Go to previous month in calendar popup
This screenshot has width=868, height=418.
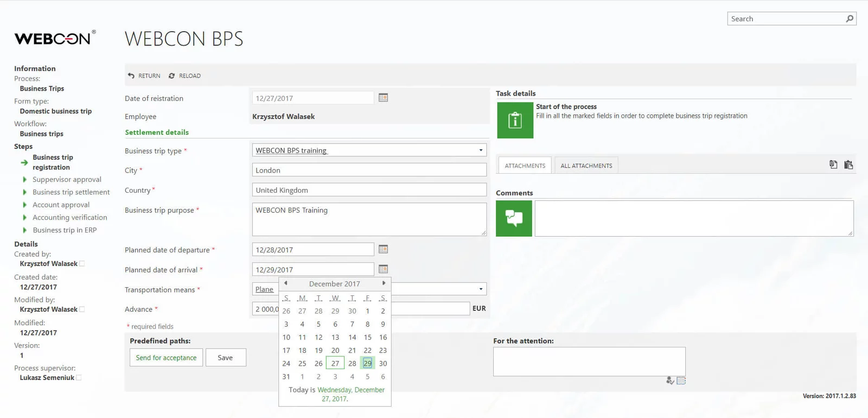pos(286,283)
